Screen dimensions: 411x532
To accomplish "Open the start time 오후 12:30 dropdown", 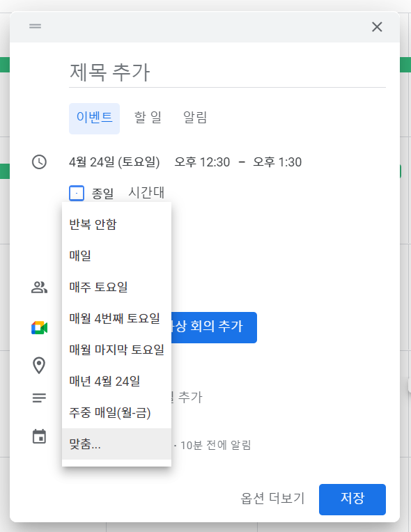I will (x=202, y=162).
